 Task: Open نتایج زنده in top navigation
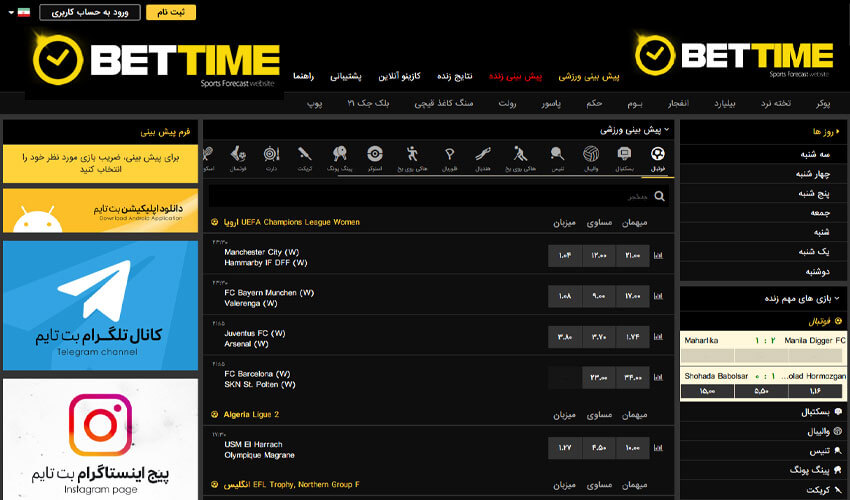point(455,76)
